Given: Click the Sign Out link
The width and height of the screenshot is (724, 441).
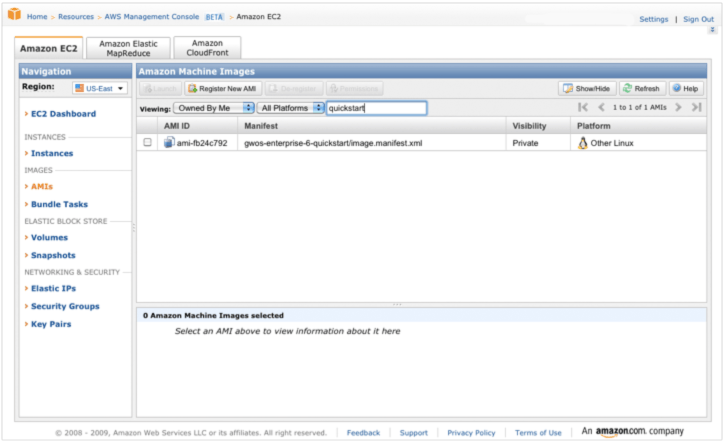Looking at the screenshot, I should [x=698, y=19].
